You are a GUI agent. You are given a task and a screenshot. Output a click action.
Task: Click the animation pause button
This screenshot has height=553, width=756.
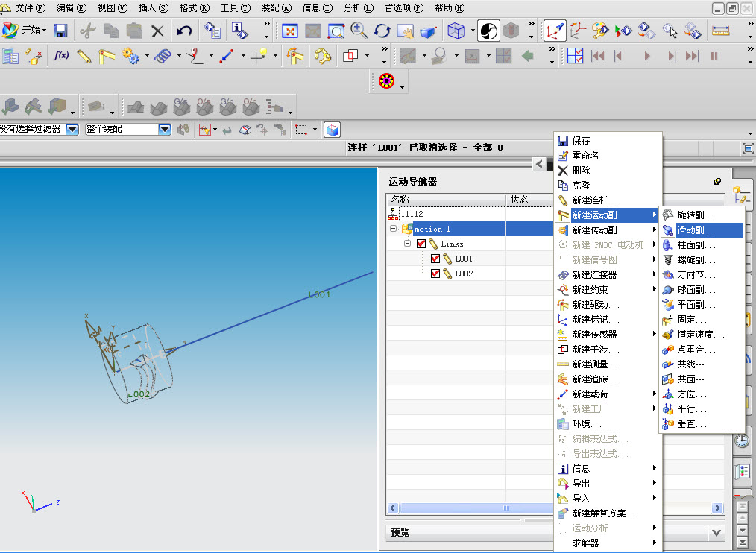(714, 56)
